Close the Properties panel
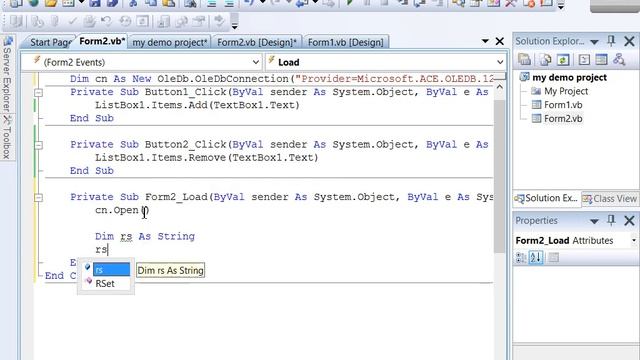 (x=629, y=220)
